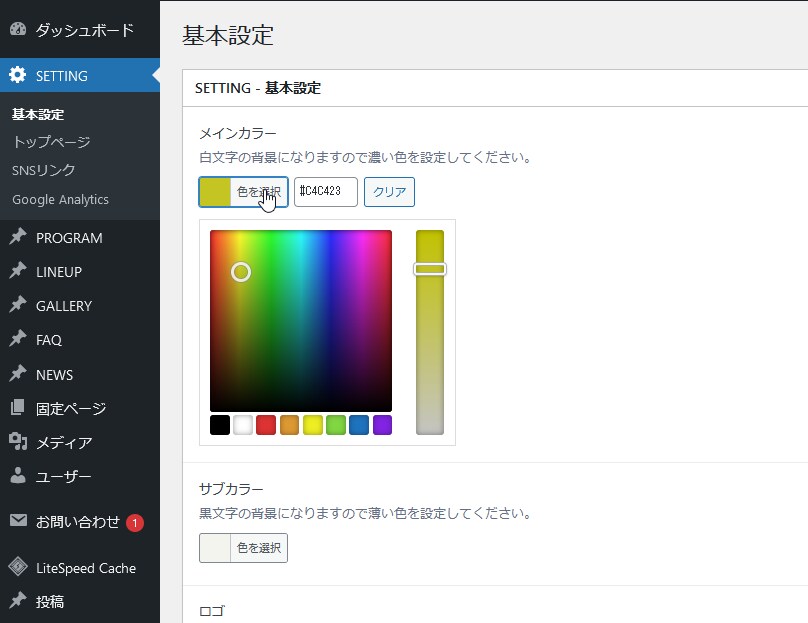Click the FAQ pin icon
Screen dimensions: 808x623
[x=18, y=339]
